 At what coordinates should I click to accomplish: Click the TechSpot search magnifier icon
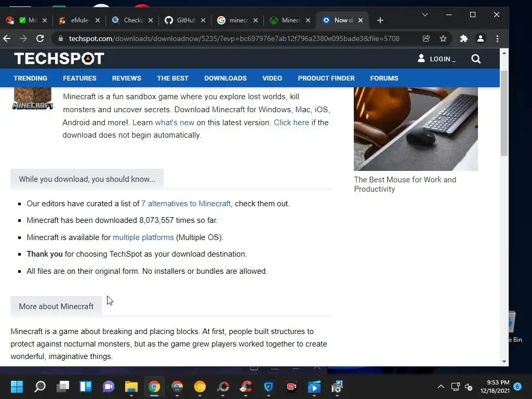tap(476, 59)
